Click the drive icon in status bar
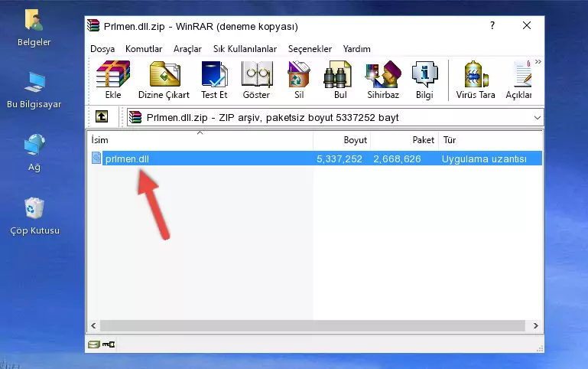 (x=94, y=344)
